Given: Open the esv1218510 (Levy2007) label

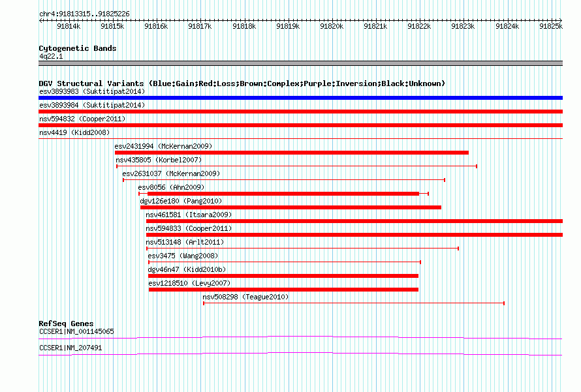Looking at the screenshot, I should coord(189,283).
